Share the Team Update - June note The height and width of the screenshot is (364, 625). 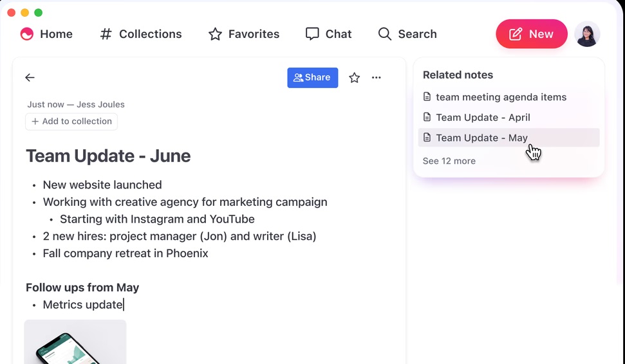313,77
